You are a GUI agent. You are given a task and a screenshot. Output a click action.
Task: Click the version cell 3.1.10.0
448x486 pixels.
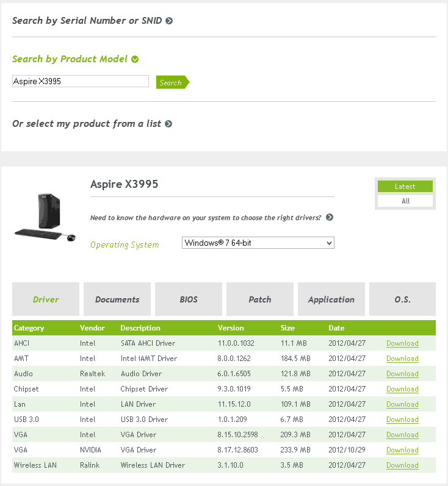230,465
